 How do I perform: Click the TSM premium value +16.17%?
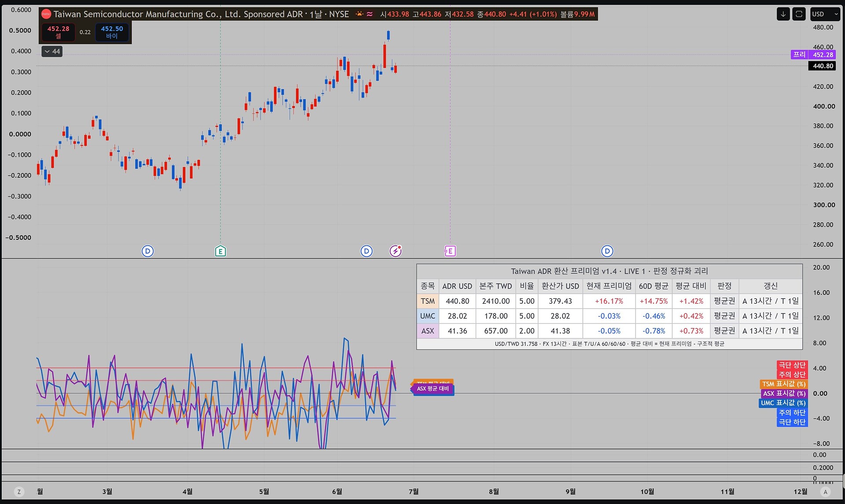(609, 301)
